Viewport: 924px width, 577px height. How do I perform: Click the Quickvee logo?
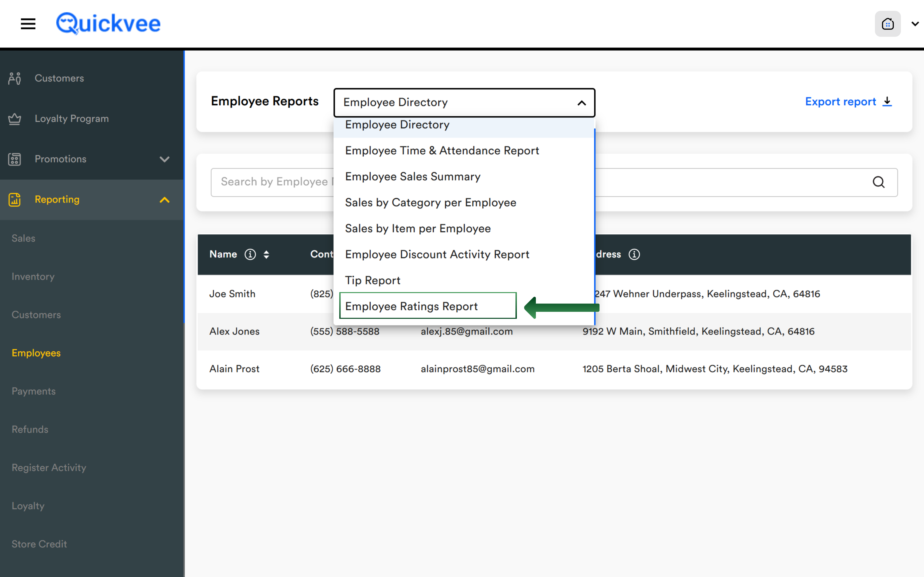109,24
